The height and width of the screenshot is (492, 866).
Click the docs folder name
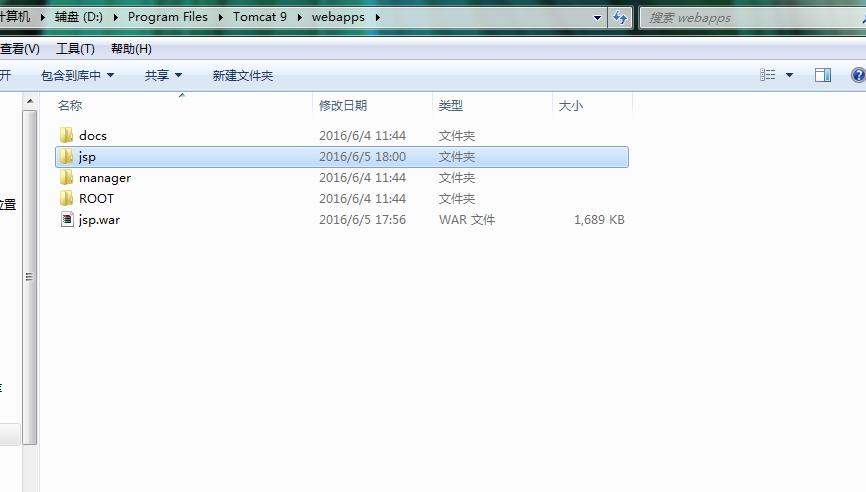click(x=93, y=135)
